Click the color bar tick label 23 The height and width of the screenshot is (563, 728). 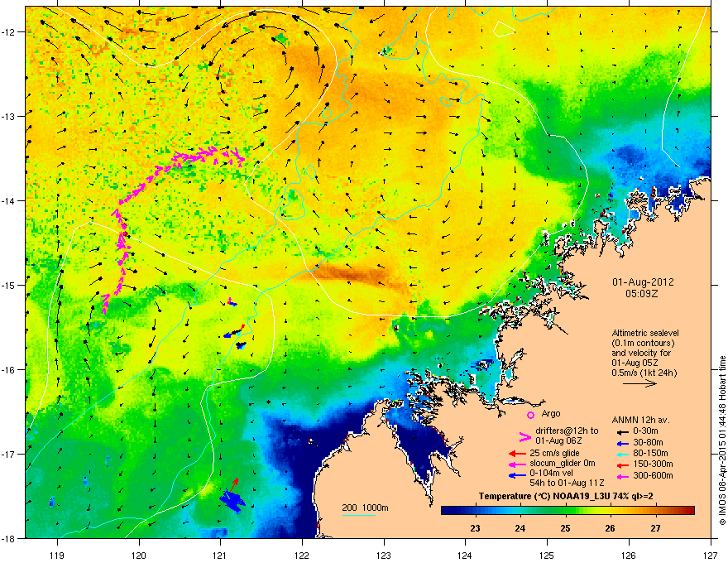pos(475,528)
